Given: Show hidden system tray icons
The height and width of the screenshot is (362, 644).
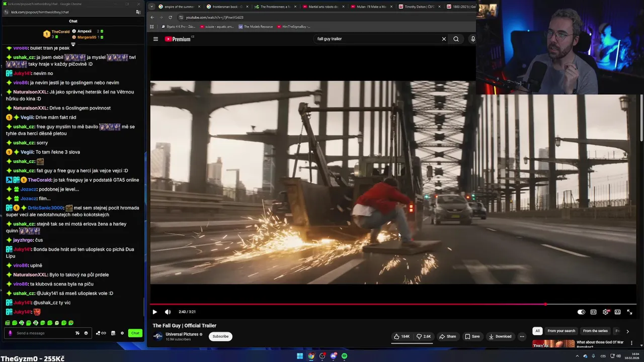Looking at the screenshot, I should pyautogui.click(x=577, y=356).
